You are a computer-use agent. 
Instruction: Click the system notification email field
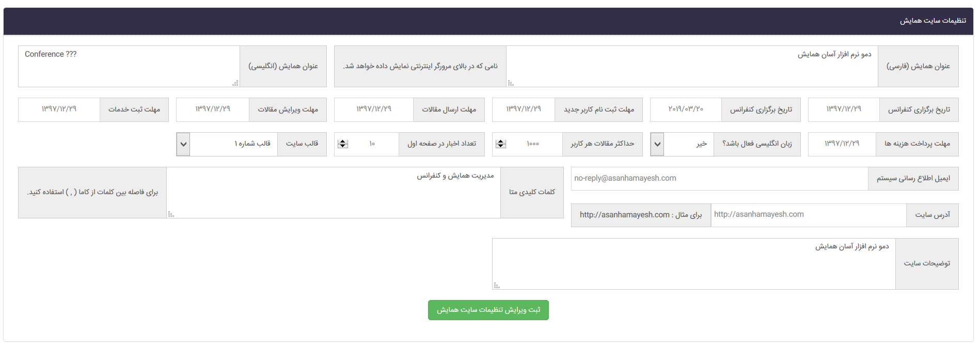[x=719, y=179]
